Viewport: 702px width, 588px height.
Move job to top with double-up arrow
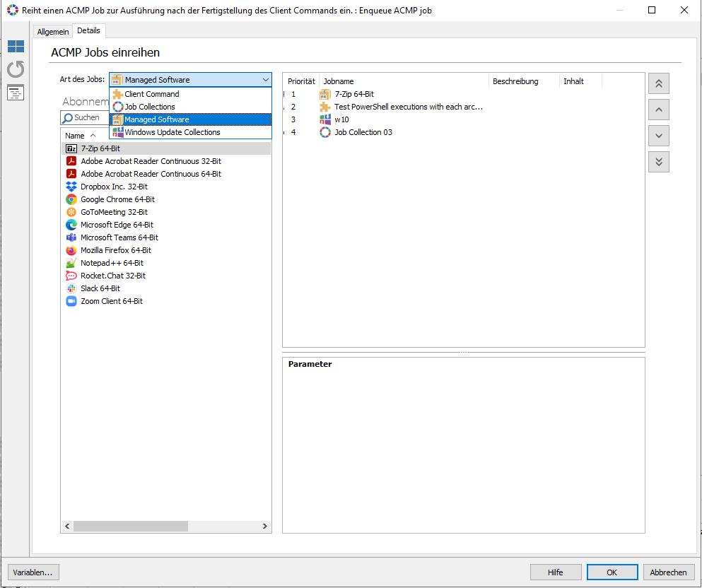pos(658,83)
